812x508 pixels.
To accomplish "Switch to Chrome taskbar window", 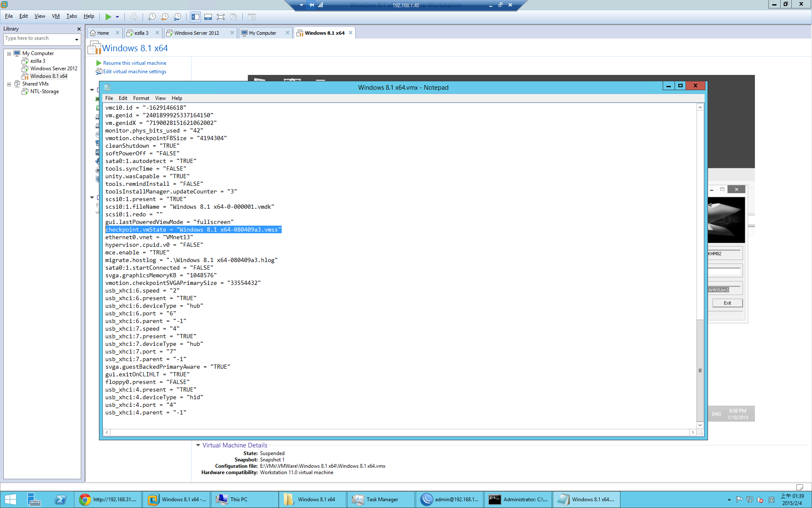I will pos(108,500).
